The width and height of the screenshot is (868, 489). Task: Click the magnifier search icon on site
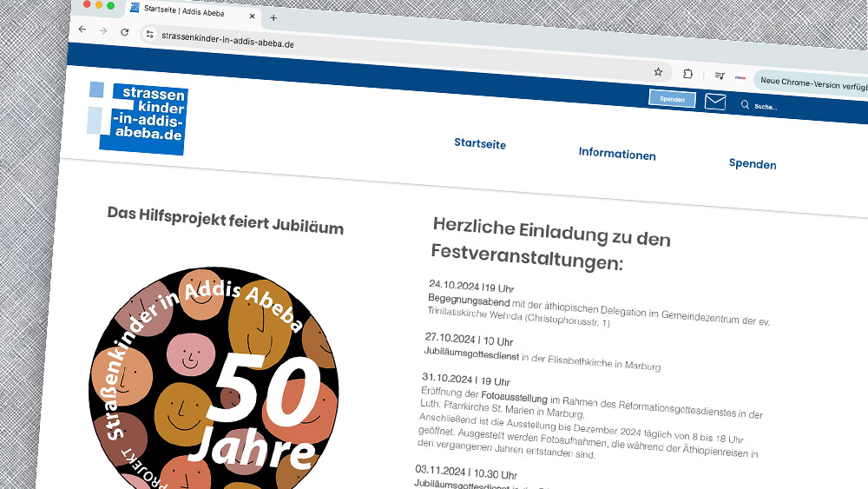coord(745,105)
